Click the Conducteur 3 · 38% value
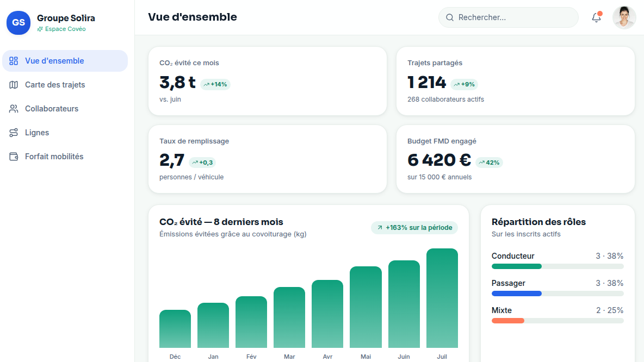644x362 pixels. tap(610, 256)
